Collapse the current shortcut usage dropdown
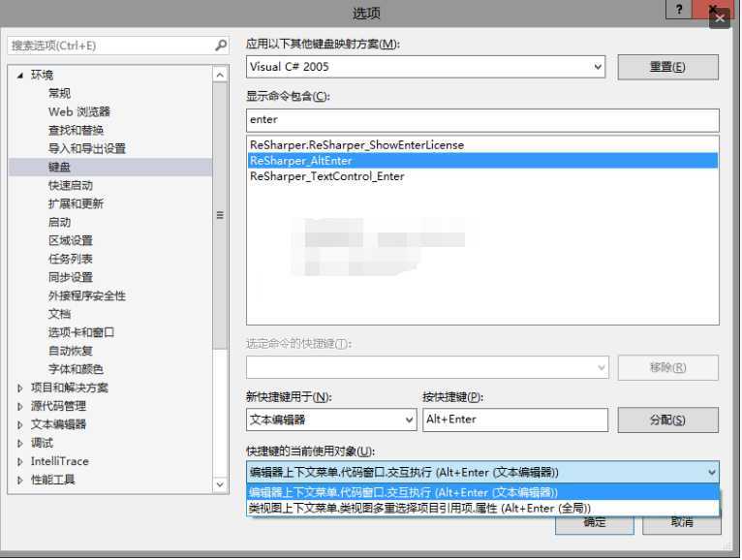742x560 pixels. coord(711,473)
